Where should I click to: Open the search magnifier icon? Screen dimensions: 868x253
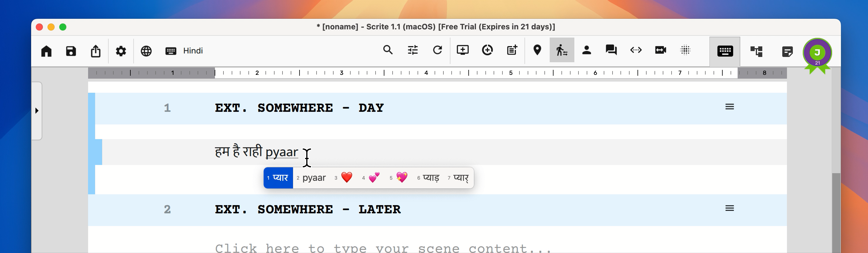click(x=388, y=50)
